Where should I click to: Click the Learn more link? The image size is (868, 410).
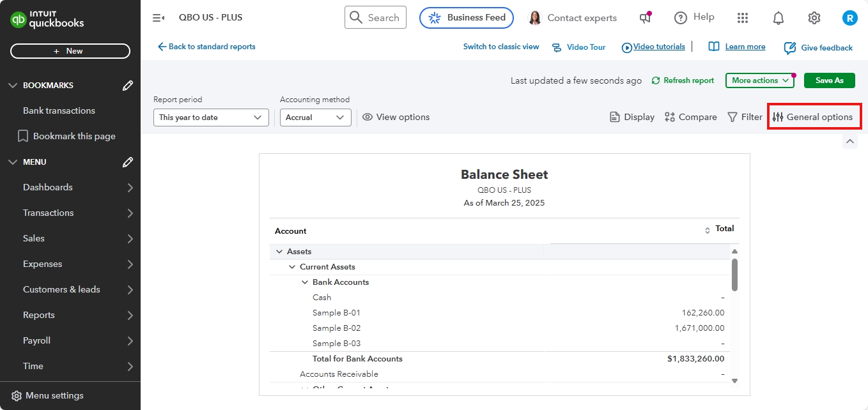click(737, 47)
